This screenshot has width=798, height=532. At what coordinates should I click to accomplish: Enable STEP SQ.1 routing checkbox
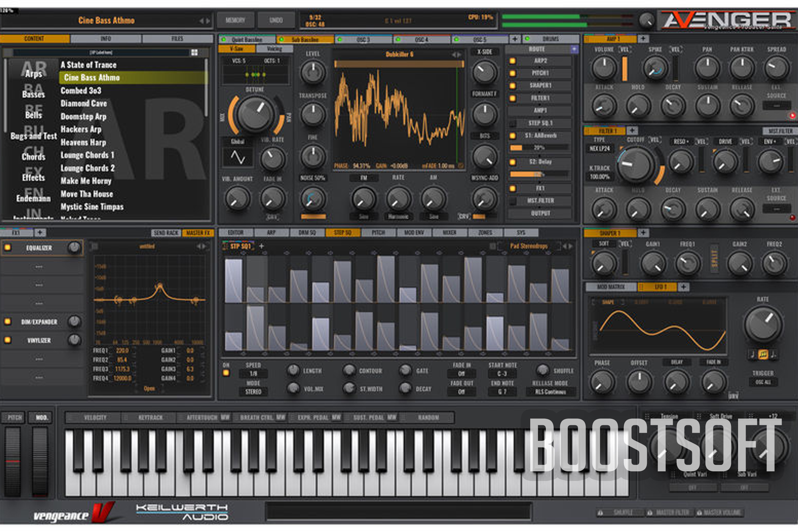pyautogui.click(x=512, y=124)
